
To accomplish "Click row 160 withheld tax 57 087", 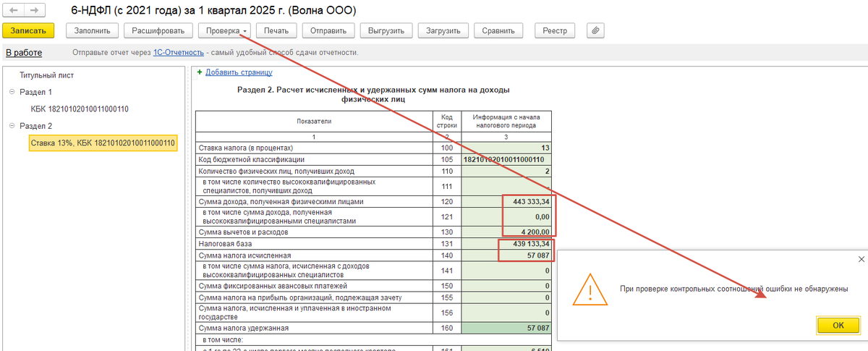I will pyautogui.click(x=506, y=328).
